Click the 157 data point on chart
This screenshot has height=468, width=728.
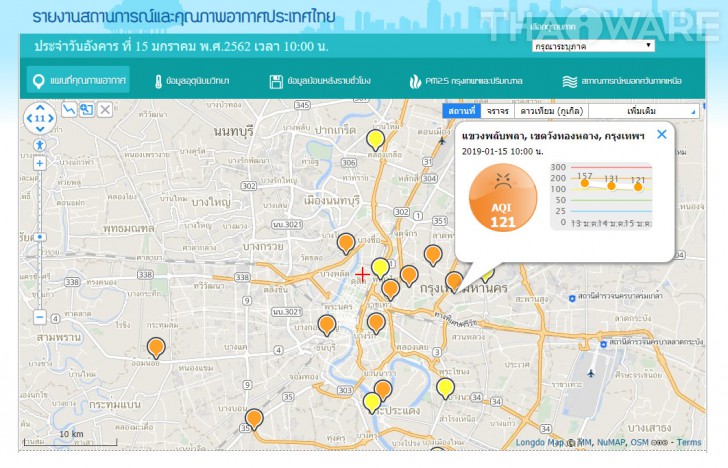585,183
